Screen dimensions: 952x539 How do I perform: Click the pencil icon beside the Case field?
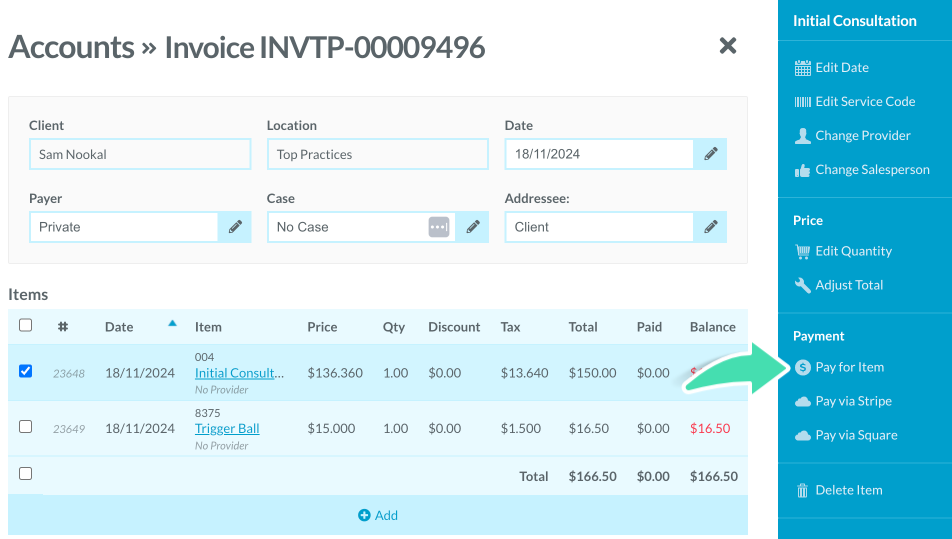coord(473,227)
